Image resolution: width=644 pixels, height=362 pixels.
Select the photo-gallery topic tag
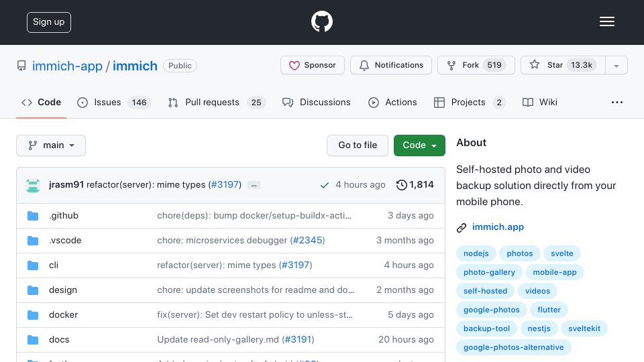tap(489, 272)
